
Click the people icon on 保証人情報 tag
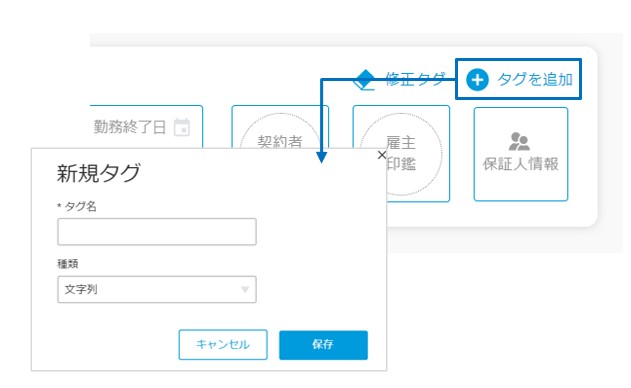pyautogui.click(x=519, y=141)
